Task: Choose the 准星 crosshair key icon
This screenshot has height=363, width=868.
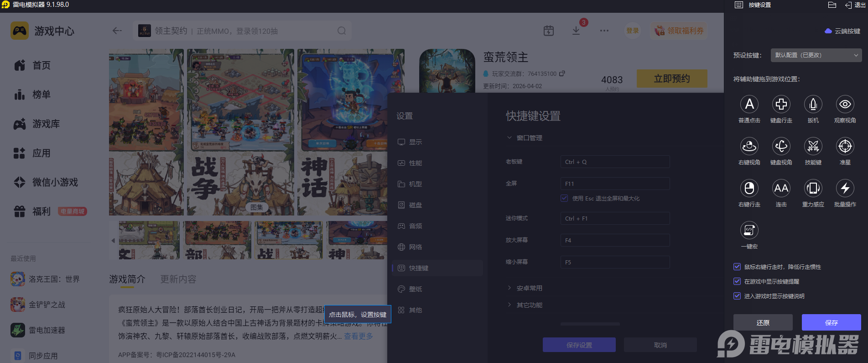Action: [x=845, y=146]
